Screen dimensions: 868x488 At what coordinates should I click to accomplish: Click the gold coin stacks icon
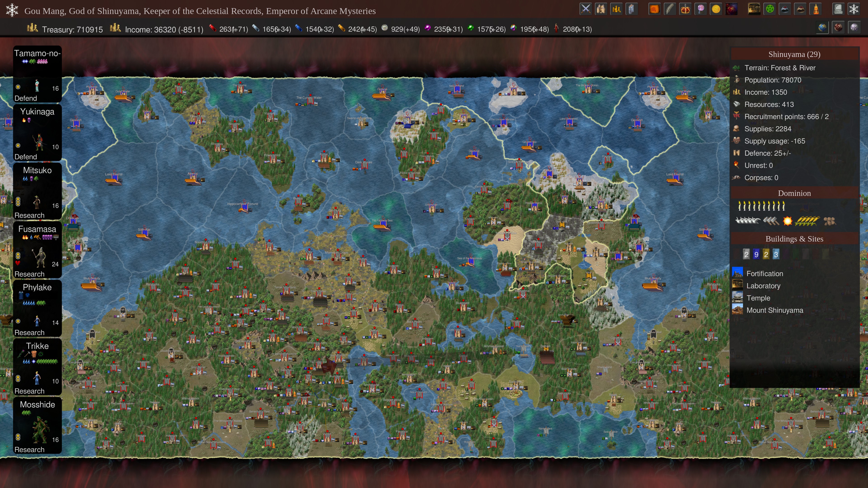pos(616,9)
